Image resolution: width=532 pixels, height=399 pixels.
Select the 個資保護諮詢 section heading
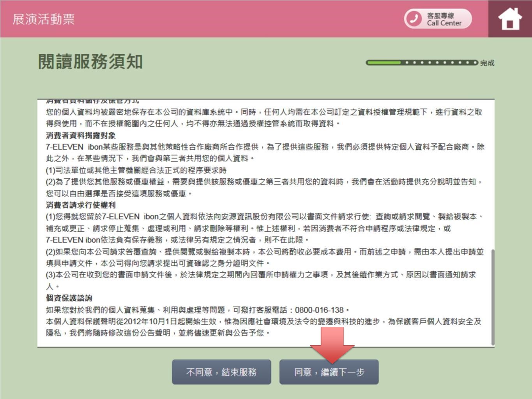click(x=69, y=298)
